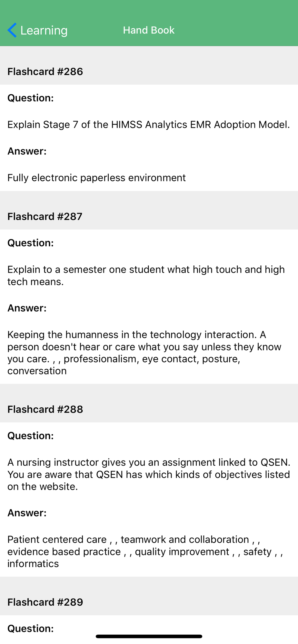Tap the 'Fully electronic paperless environment' answer
Screen dimensions: 298x644
pos(96,178)
